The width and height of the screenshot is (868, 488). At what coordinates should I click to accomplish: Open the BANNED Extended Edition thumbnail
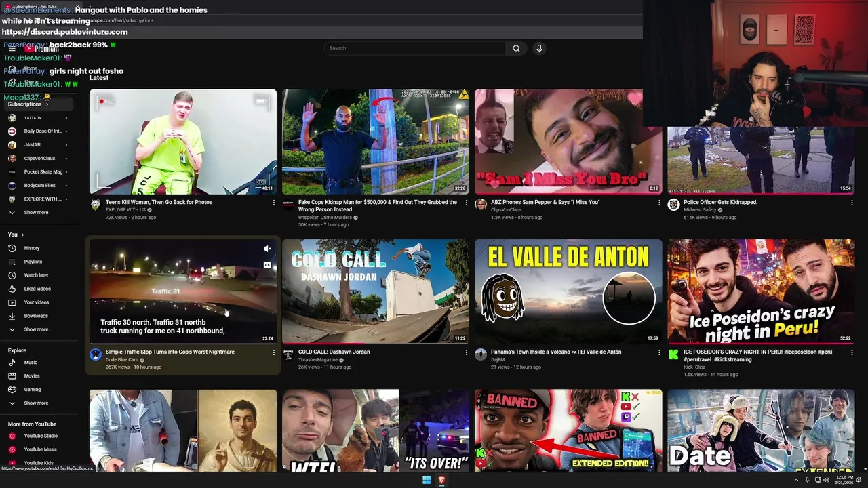click(x=568, y=430)
